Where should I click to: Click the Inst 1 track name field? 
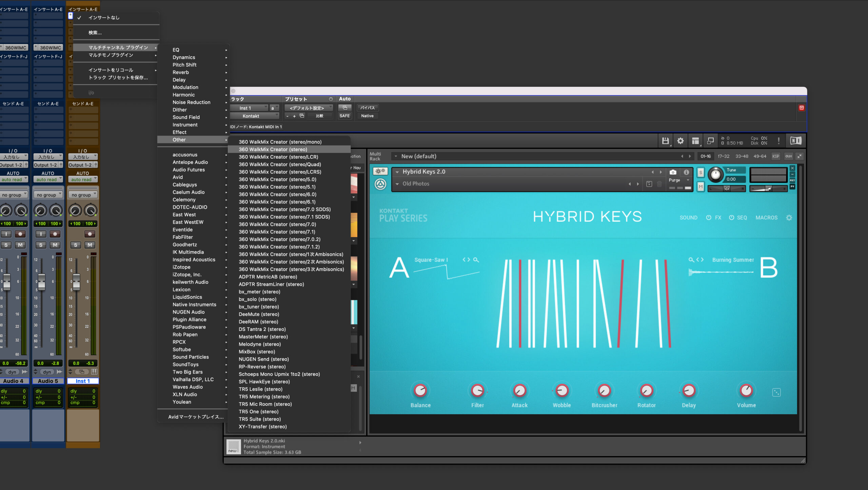[83, 381]
